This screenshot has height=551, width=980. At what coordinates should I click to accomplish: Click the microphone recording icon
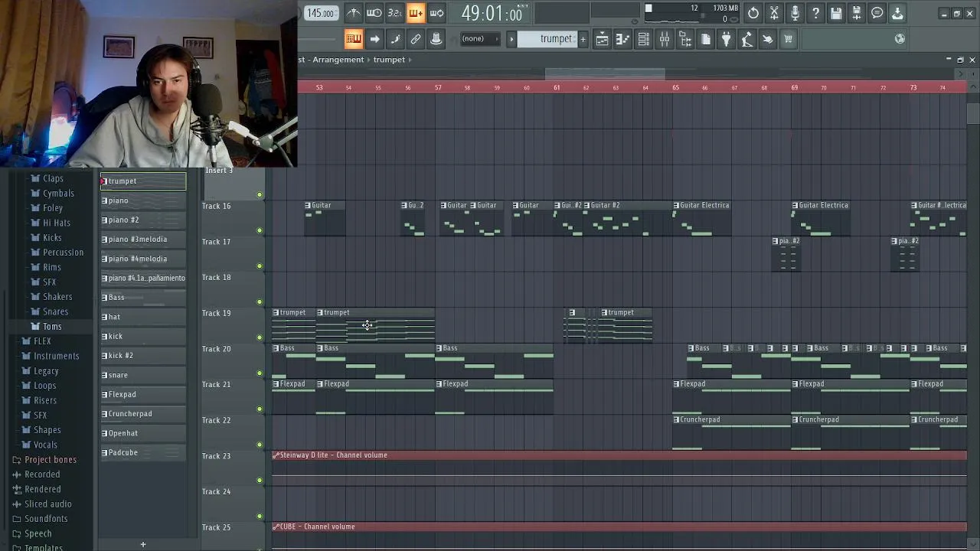pyautogui.click(x=795, y=13)
